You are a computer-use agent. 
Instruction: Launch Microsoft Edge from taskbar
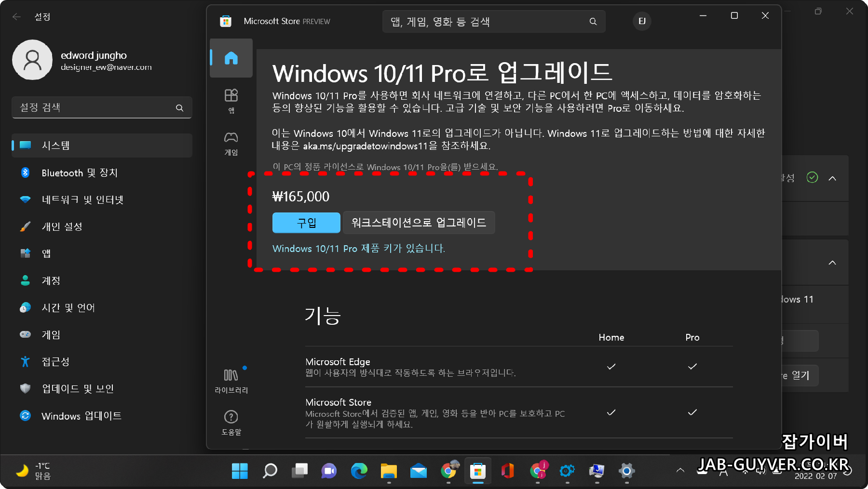[x=359, y=471]
